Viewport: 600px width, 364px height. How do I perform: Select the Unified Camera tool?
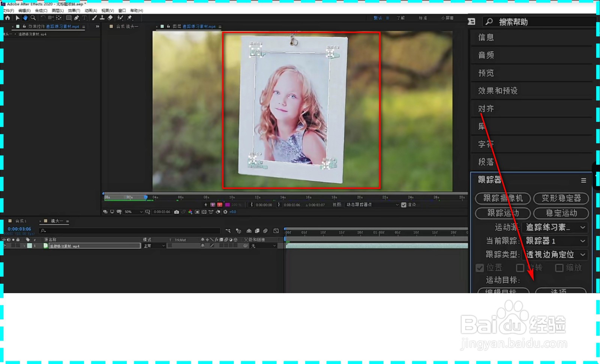[x=51, y=18]
